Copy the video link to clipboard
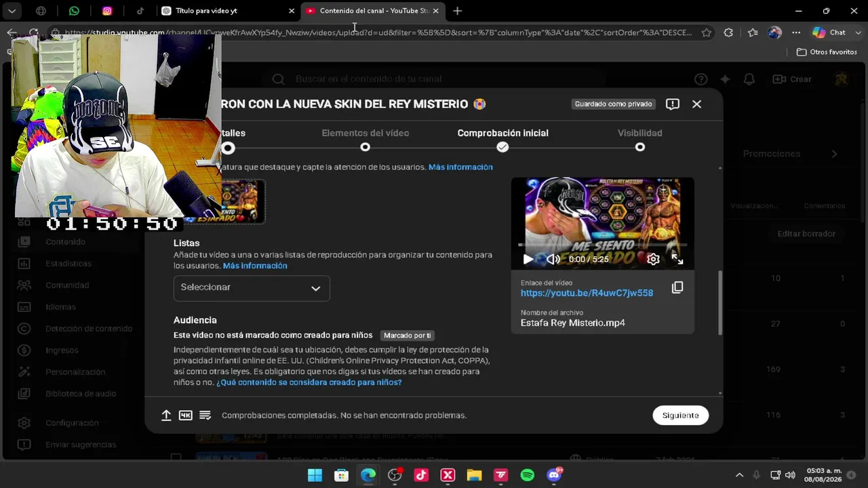 pyautogui.click(x=677, y=287)
